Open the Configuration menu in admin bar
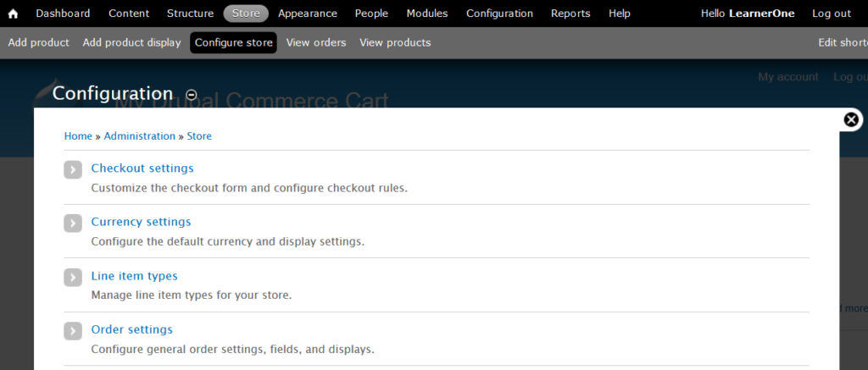 click(499, 14)
